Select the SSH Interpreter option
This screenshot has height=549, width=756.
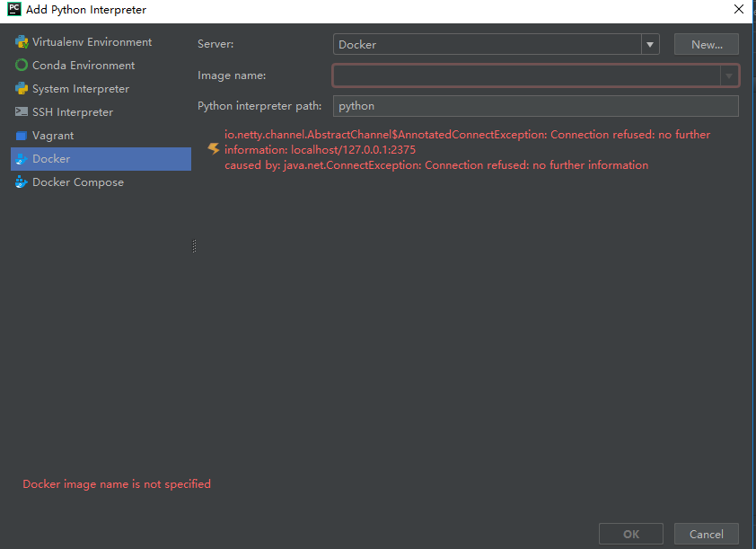(75, 111)
